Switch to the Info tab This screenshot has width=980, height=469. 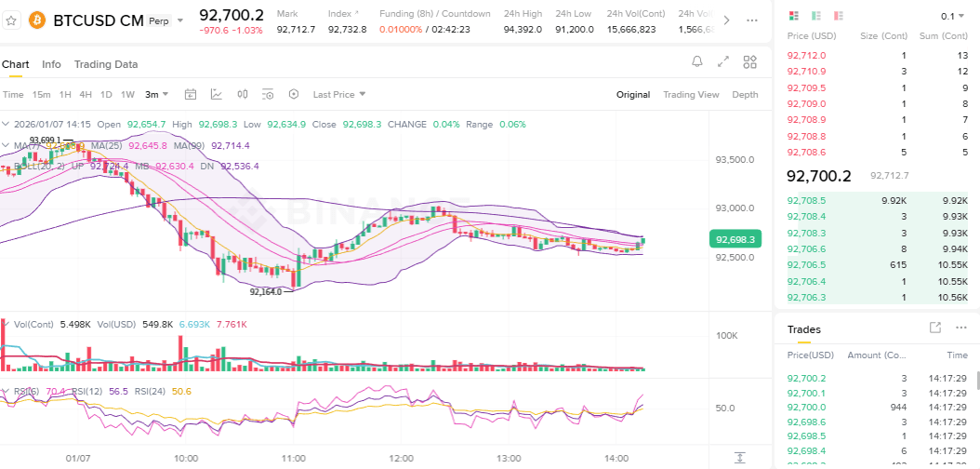pos(51,64)
